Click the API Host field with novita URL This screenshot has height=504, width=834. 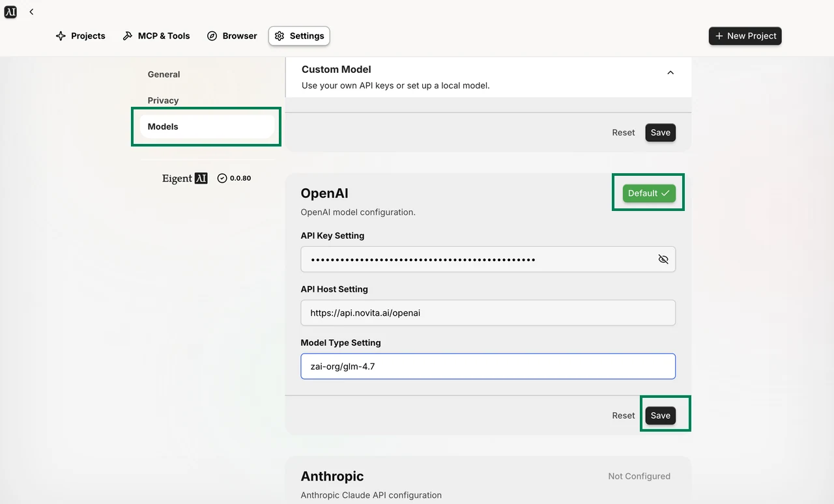tap(488, 313)
